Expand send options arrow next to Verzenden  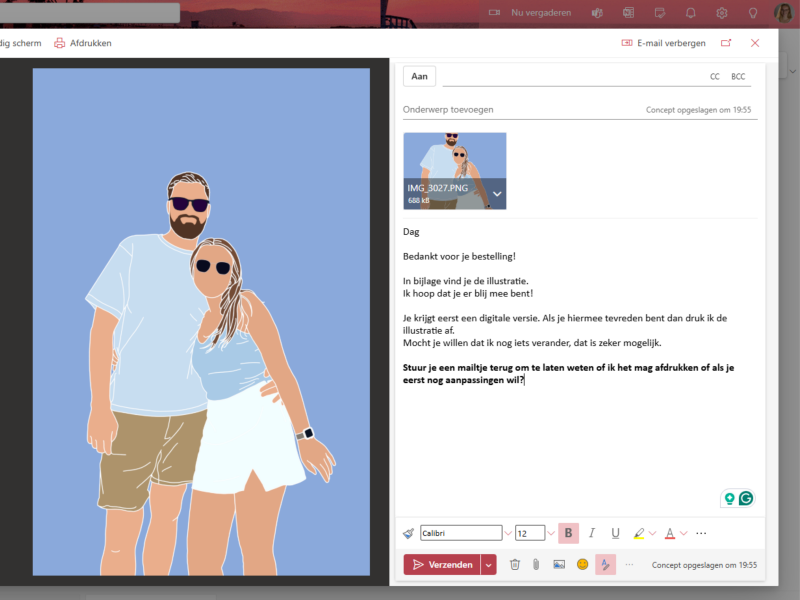488,565
